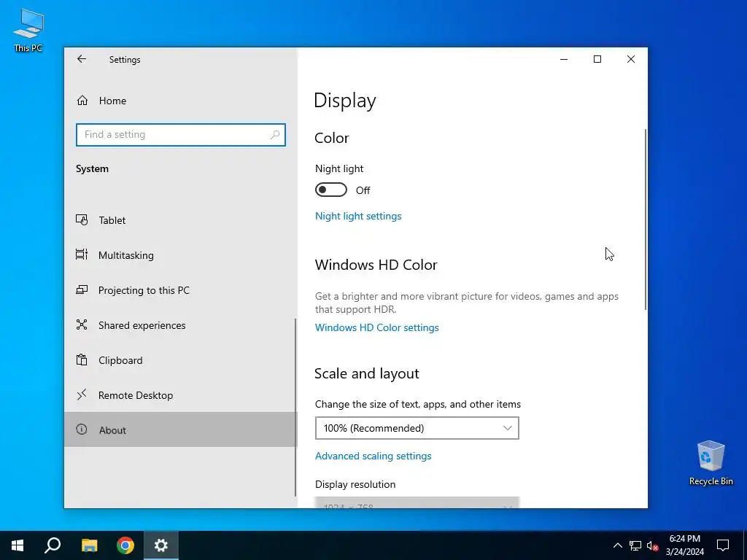747x560 pixels.
Task: Click the Display page heading
Action: click(x=345, y=101)
